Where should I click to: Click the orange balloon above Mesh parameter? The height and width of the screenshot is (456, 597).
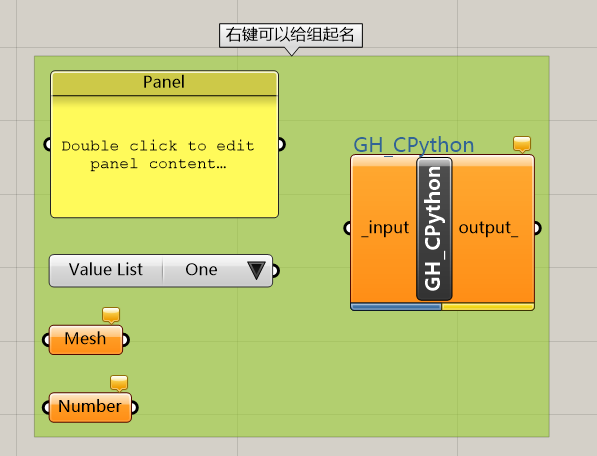(111, 315)
